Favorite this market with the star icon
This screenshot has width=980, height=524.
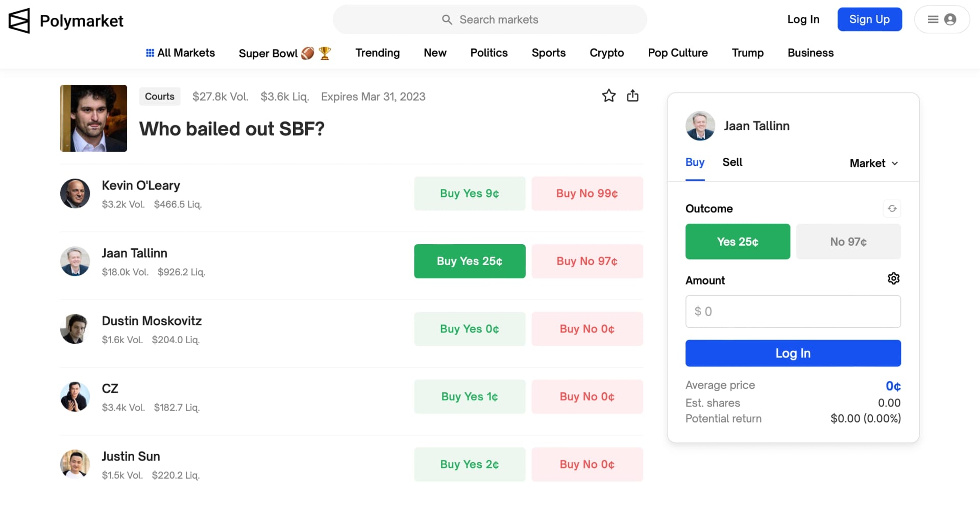point(608,96)
